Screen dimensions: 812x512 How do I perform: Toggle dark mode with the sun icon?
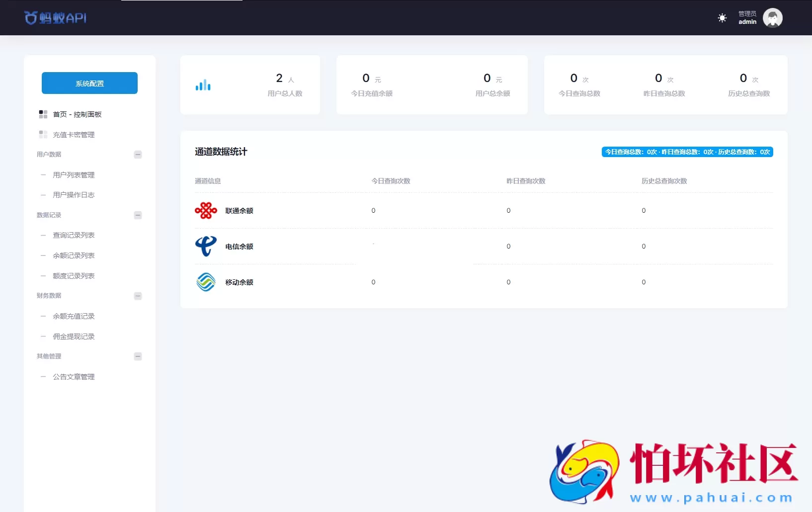pos(722,17)
